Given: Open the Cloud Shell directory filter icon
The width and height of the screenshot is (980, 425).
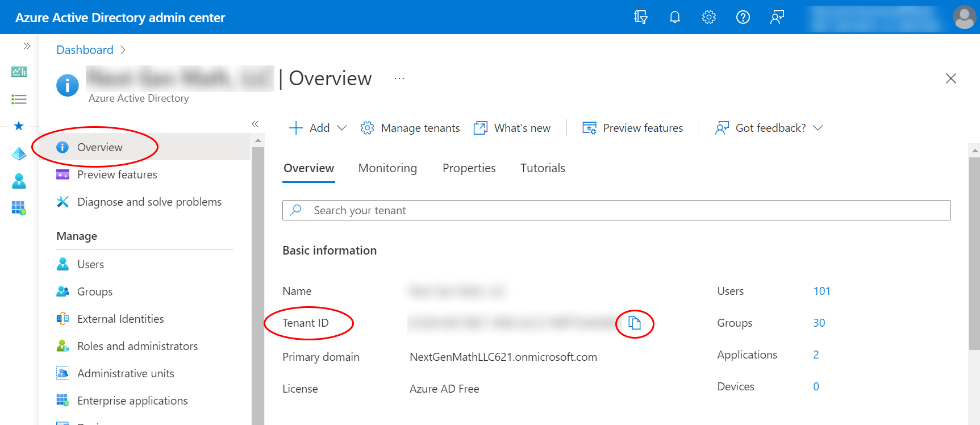Looking at the screenshot, I should (641, 17).
